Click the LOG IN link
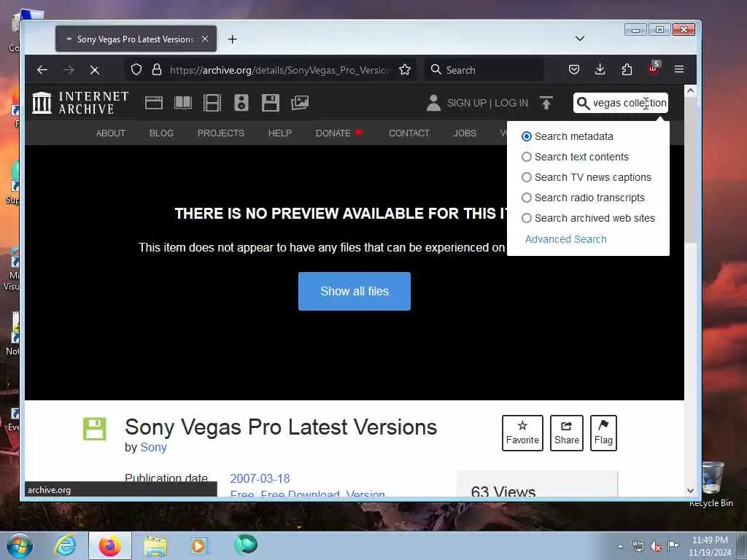The height and width of the screenshot is (560, 747). pyautogui.click(x=511, y=103)
